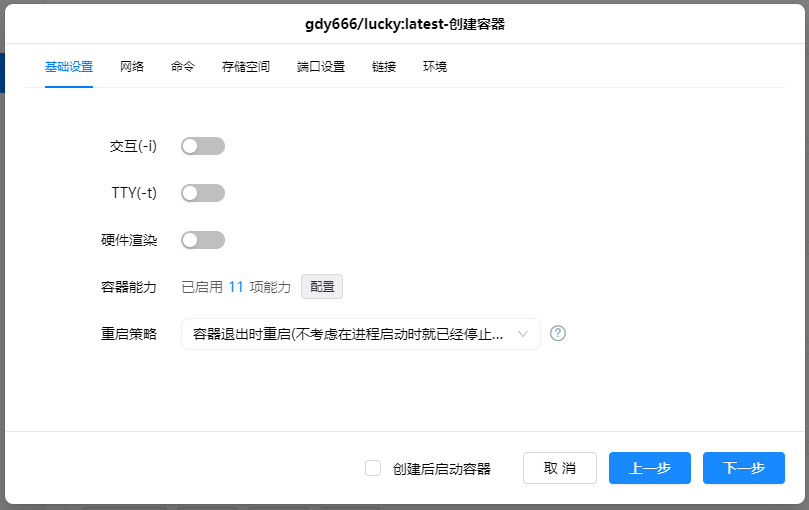Switch to the 网络 tab
809x510 pixels.
click(x=132, y=67)
